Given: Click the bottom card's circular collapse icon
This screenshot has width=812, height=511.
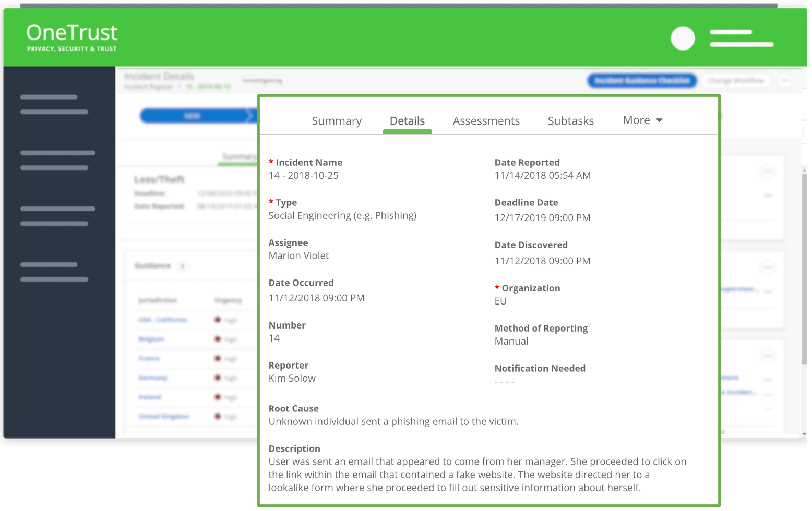Looking at the screenshot, I should click(768, 356).
